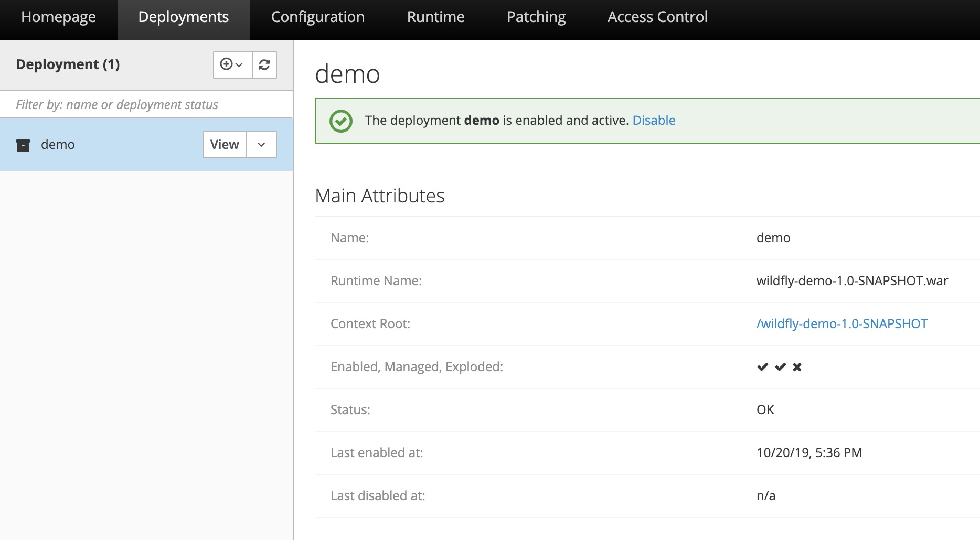Click the 'demo' page title heading
This screenshot has height=540, width=980.
(347, 74)
